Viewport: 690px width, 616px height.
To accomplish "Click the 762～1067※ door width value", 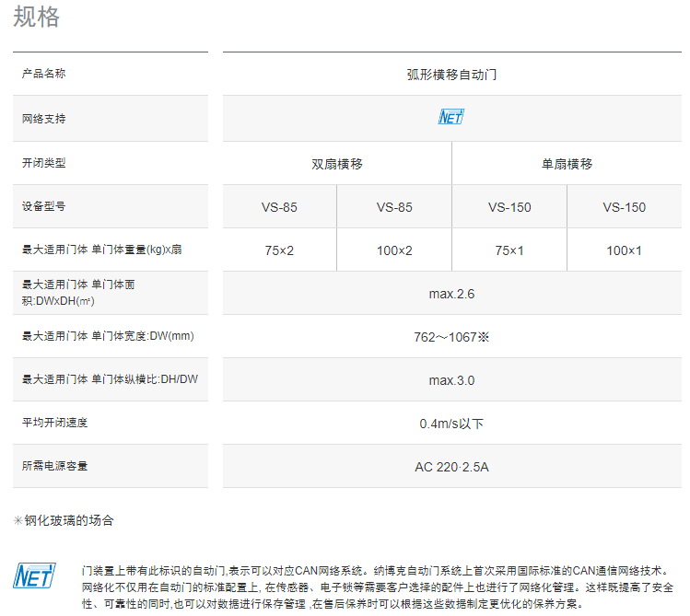I will point(451,337).
